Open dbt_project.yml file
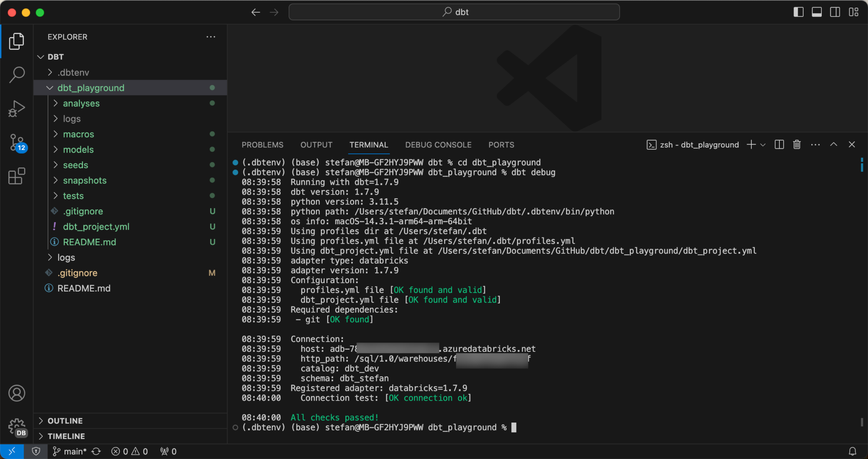The height and width of the screenshot is (459, 868). (x=96, y=227)
